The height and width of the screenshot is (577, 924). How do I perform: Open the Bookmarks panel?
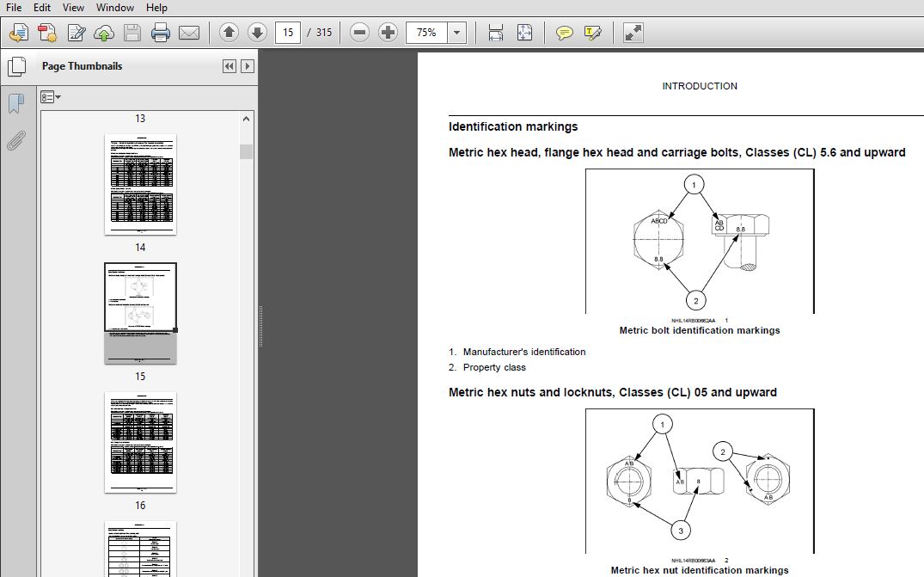(16, 103)
